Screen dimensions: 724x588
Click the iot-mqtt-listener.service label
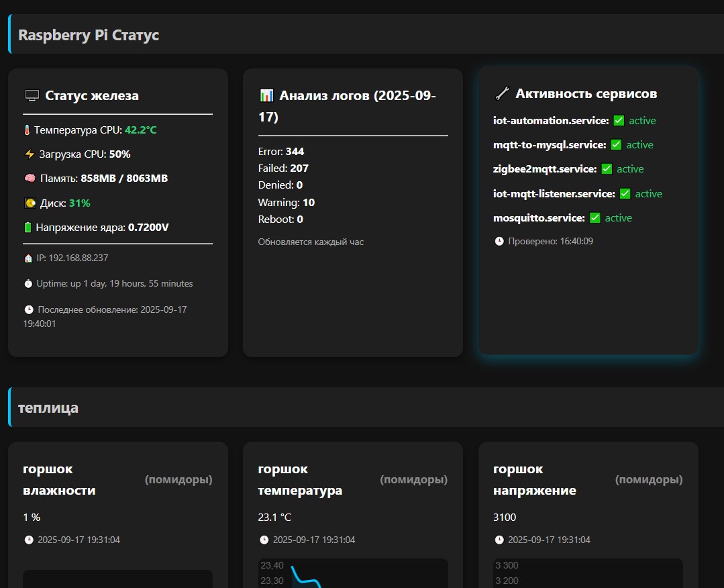click(554, 194)
